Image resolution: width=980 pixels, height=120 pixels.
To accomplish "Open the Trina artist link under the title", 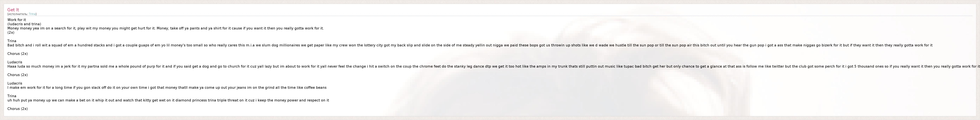I will (x=32, y=14).
